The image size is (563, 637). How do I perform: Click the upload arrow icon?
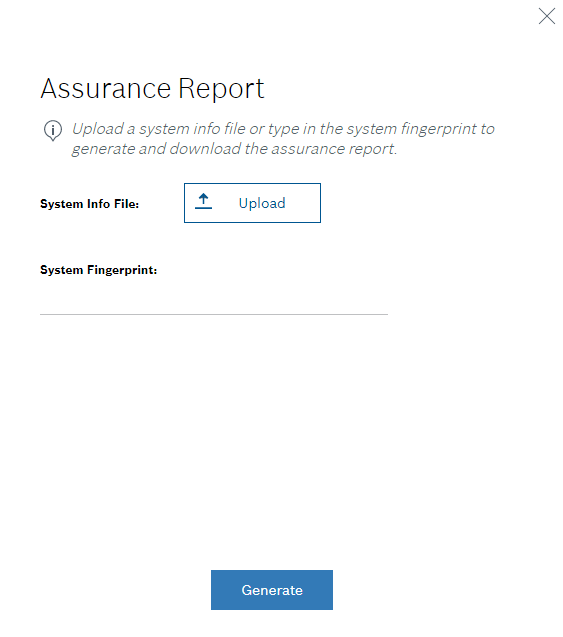[x=204, y=202]
